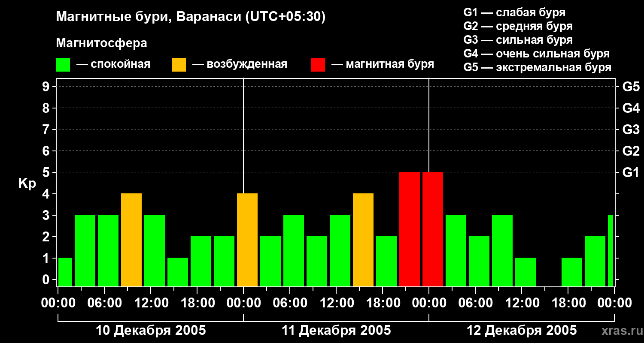Click the green 'спокойная' legend swatch
The width and height of the screenshot is (644, 343).
(63, 65)
